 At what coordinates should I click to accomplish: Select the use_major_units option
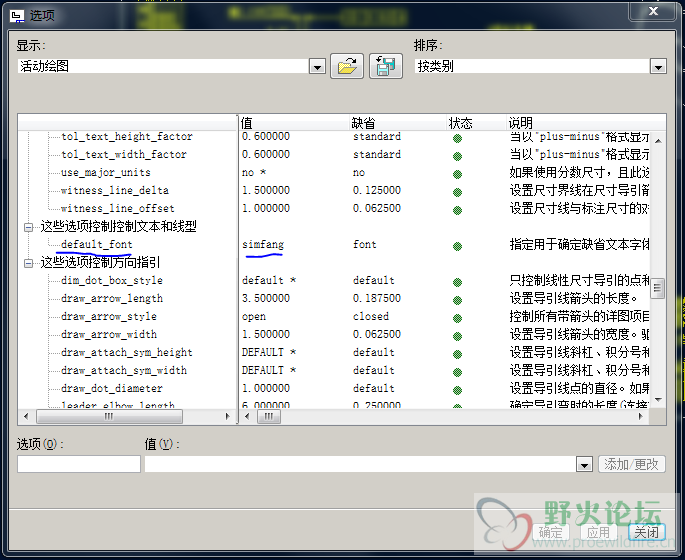coord(106,173)
